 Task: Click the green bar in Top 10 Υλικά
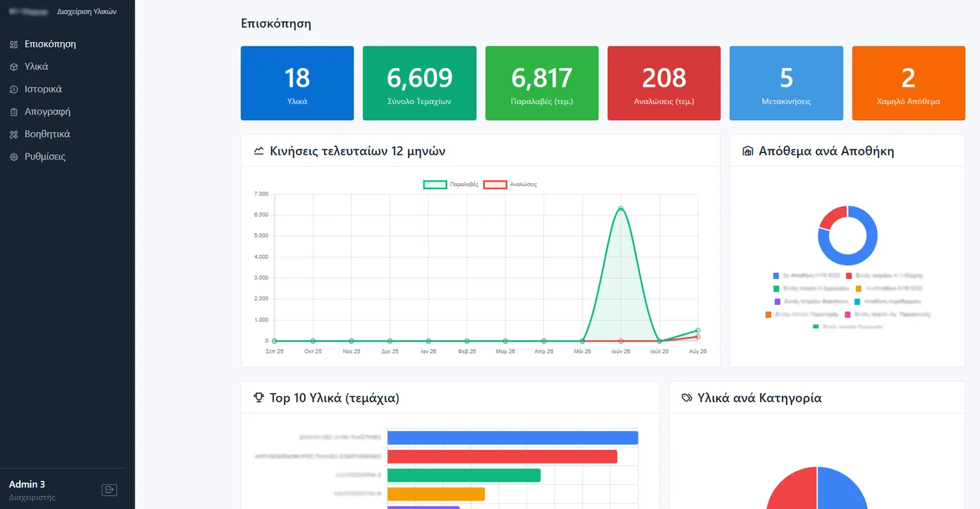(464, 475)
